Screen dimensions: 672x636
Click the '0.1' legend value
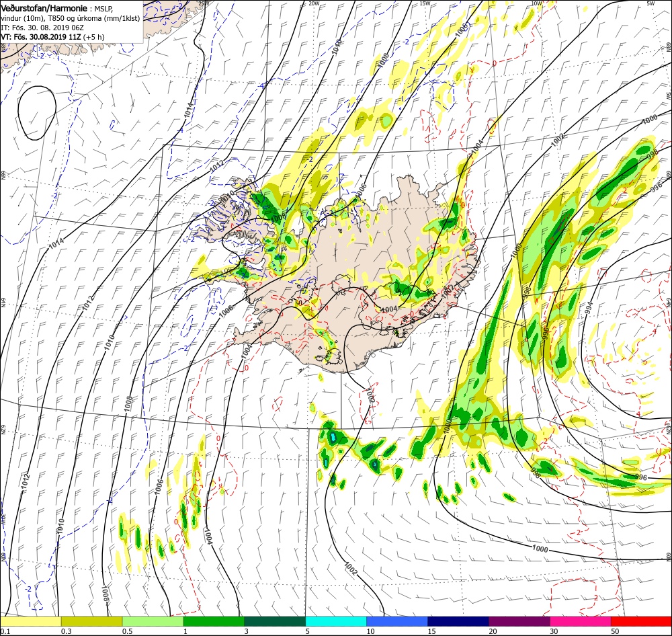5,631
